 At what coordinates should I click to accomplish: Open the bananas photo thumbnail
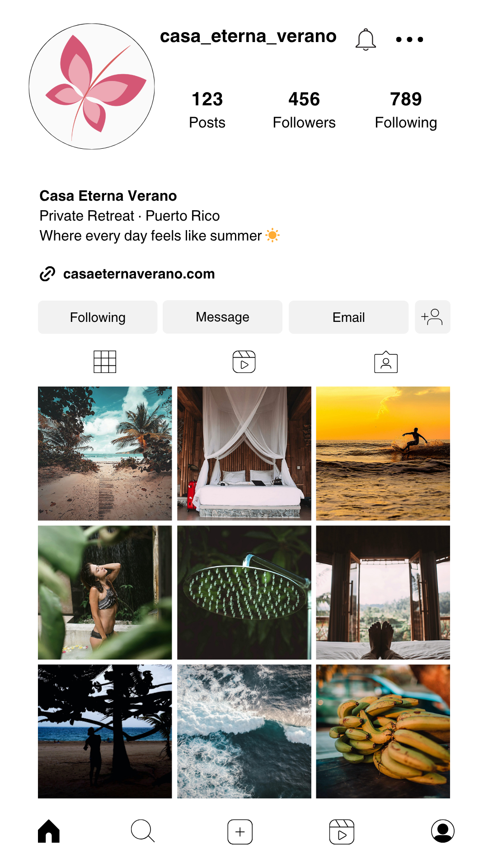pyautogui.click(x=383, y=731)
